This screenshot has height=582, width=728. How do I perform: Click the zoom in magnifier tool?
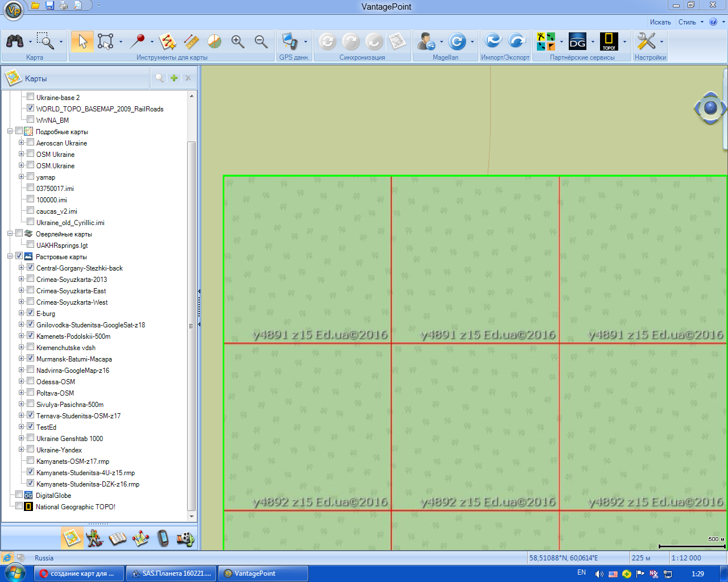238,41
